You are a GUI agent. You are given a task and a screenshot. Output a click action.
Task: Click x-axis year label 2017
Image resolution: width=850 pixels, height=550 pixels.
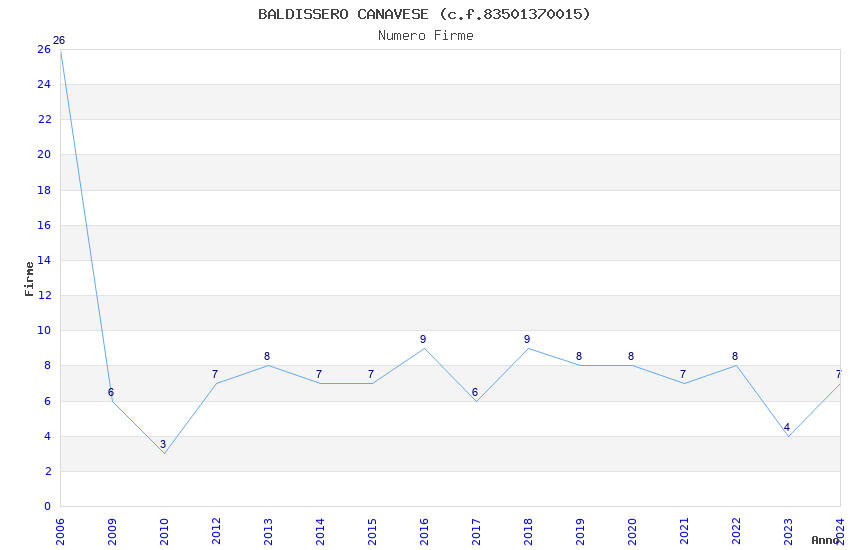[x=476, y=532]
